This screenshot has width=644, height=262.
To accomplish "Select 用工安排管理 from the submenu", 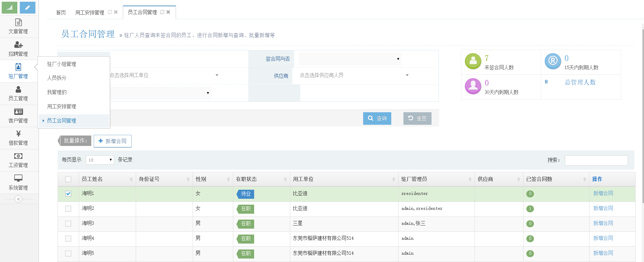I will click(61, 106).
